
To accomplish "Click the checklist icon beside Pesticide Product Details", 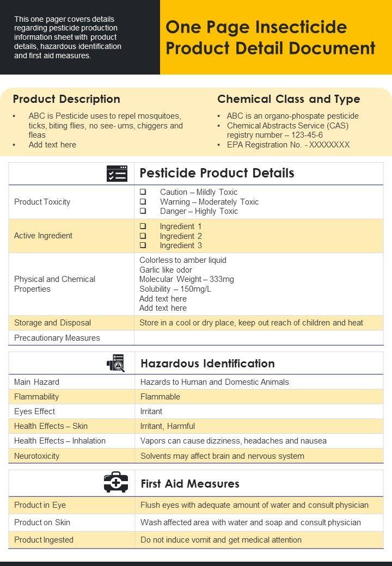I will [x=117, y=174].
